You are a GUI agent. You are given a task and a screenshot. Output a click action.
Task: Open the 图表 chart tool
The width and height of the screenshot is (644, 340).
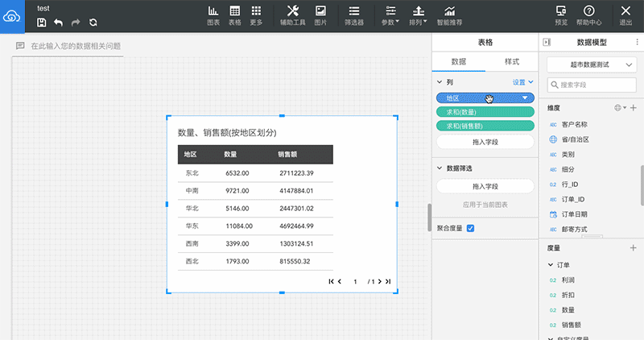(x=213, y=16)
